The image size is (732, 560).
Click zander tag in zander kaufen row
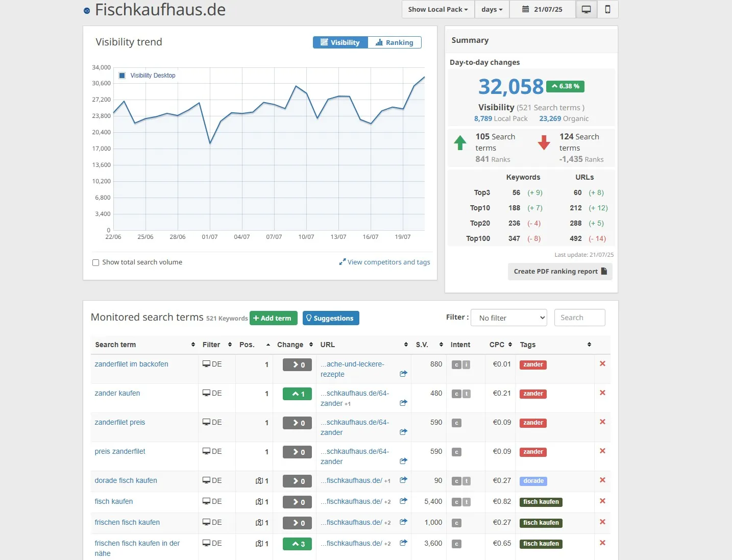coord(533,394)
